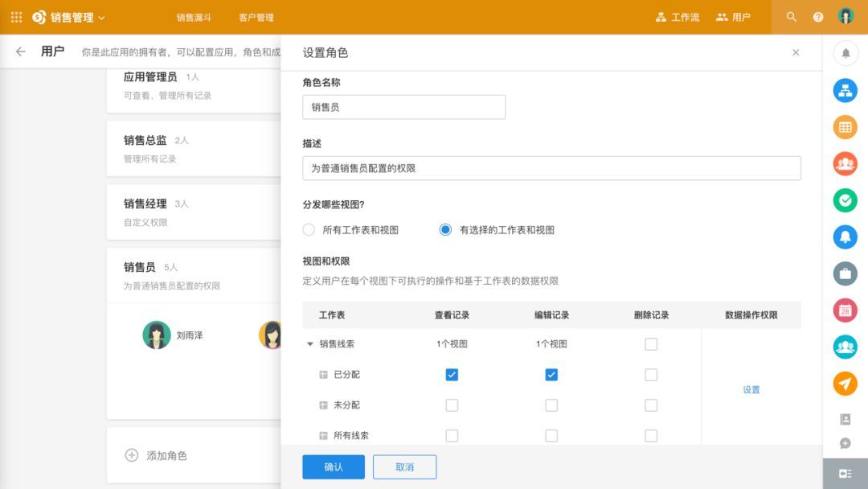This screenshot has height=489, width=868.
Task: Uncheck 查看记录 for the 已分配 view
Action: pyautogui.click(x=452, y=375)
